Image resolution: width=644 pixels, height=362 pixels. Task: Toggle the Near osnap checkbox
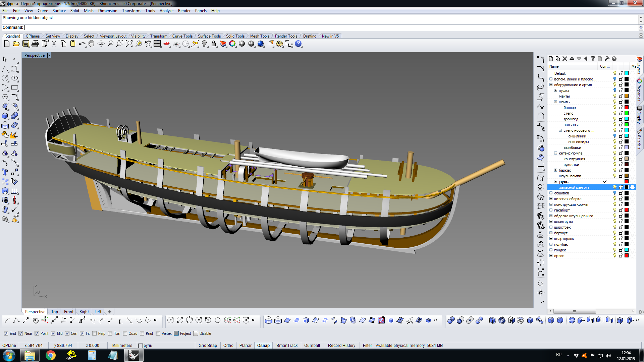21,334
